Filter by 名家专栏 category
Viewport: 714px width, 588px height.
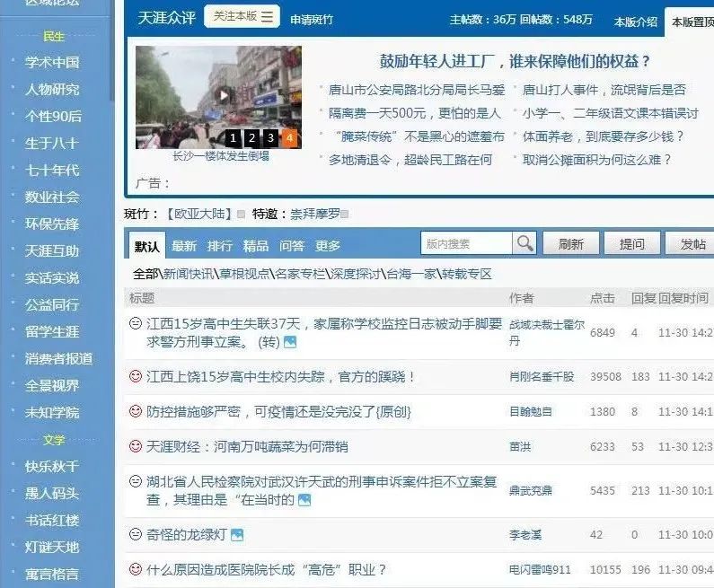[x=300, y=274]
